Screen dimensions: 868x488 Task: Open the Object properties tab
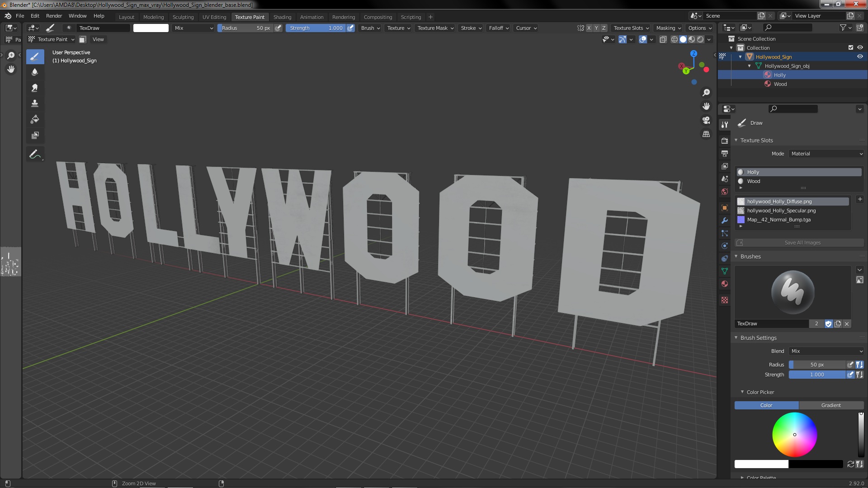[x=725, y=208]
